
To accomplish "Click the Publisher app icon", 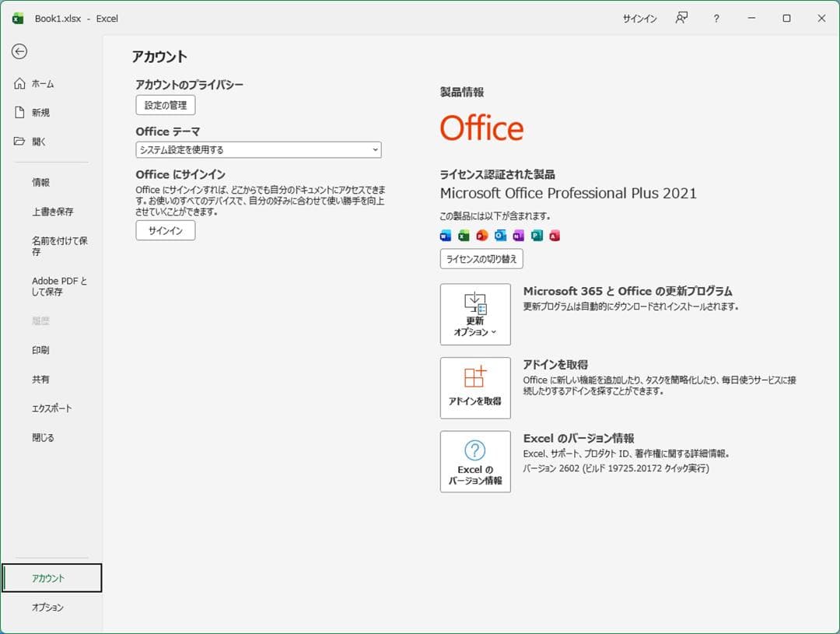I will tap(536, 235).
